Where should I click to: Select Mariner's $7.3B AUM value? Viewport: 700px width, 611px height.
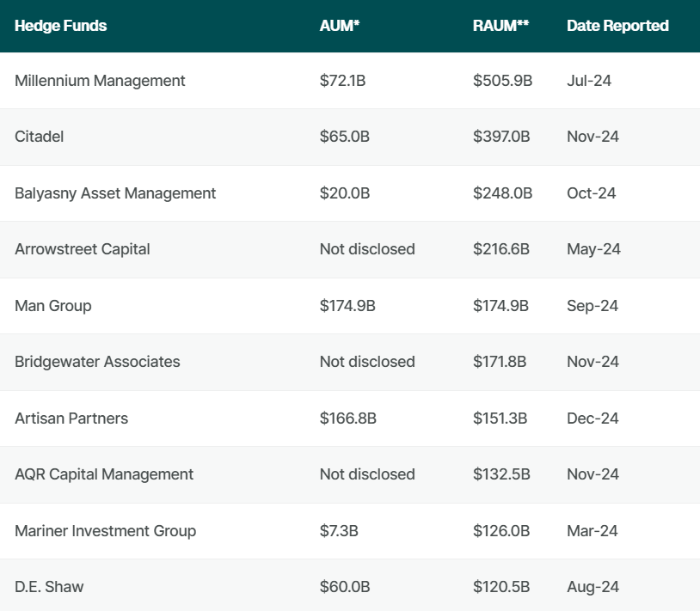tap(339, 531)
